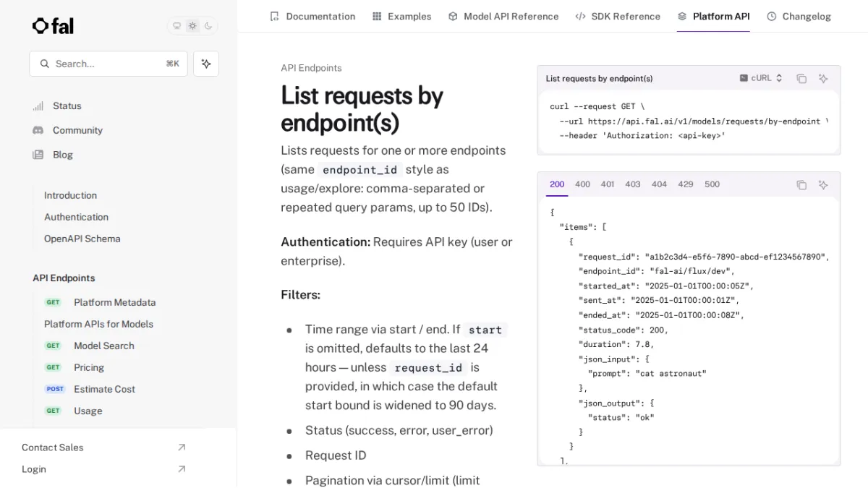
Task: Open Model Search endpoint
Action: click(103, 346)
